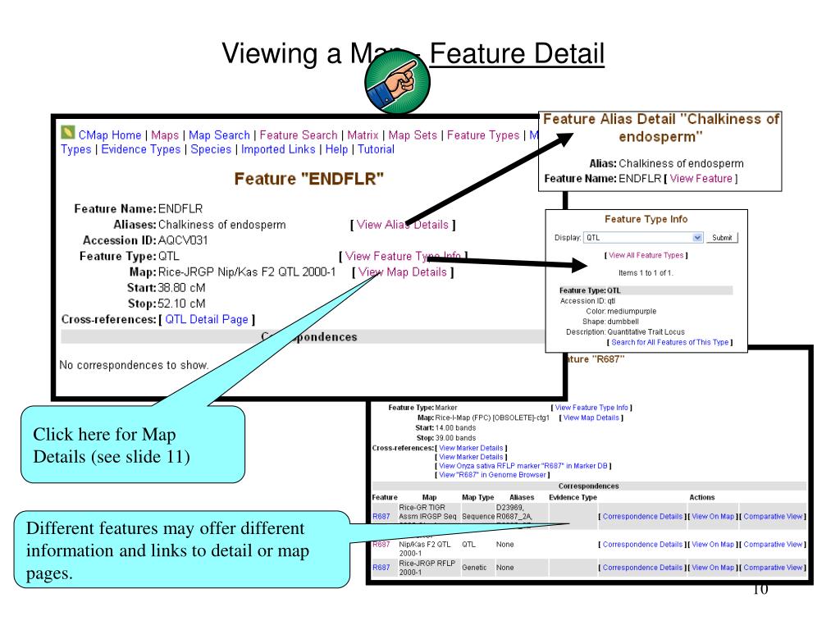The image size is (840, 630).
Task: Click View Map Details in ENDFLR window
Action: (402, 272)
